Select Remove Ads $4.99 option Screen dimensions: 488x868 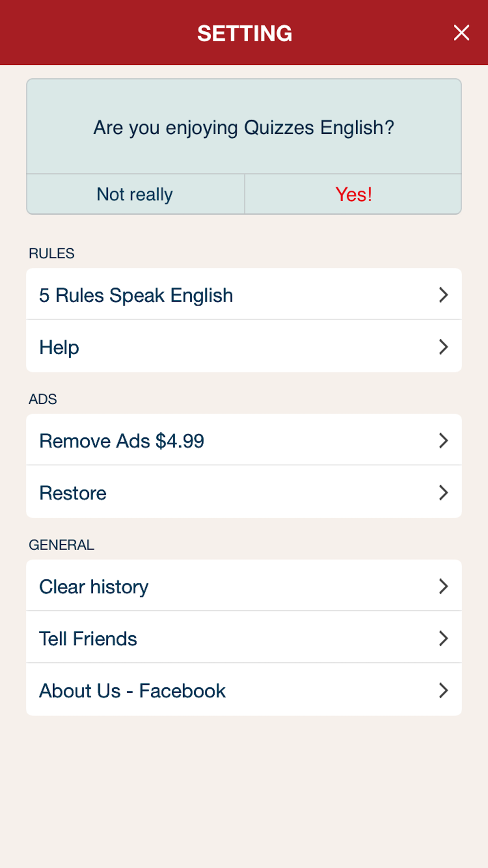pyautogui.click(x=244, y=440)
